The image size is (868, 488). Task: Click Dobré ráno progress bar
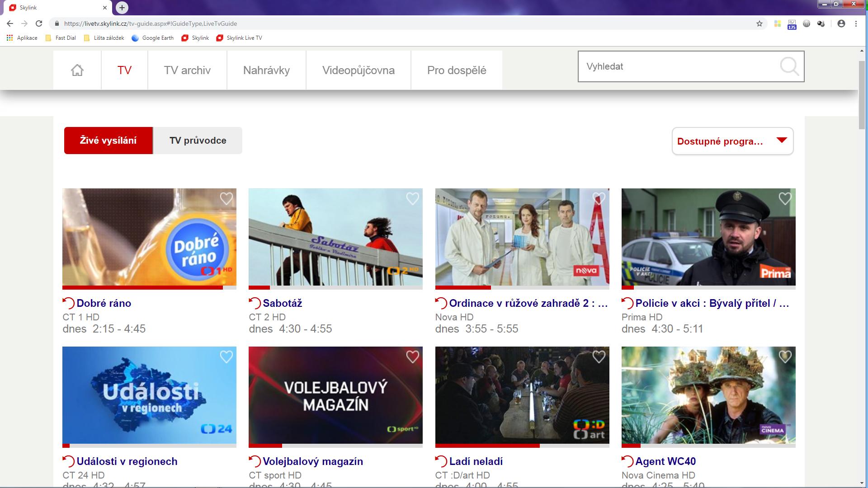pos(149,287)
